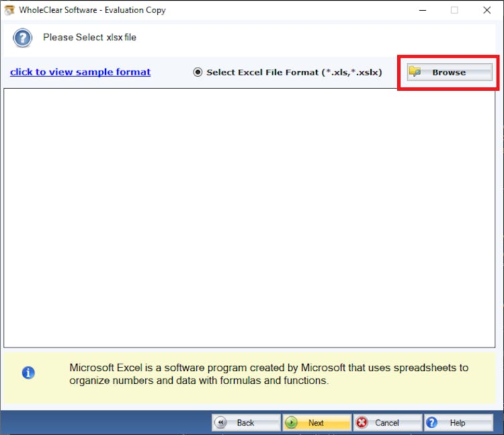Viewport: 504px width, 435px height.
Task: Close the WholeClear Software window
Action: 487,10
